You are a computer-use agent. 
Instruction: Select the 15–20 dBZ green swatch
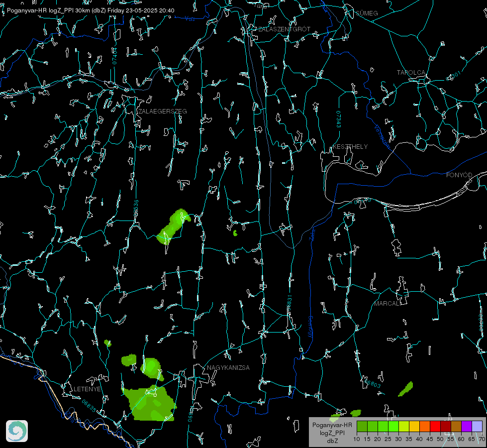pos(373,426)
